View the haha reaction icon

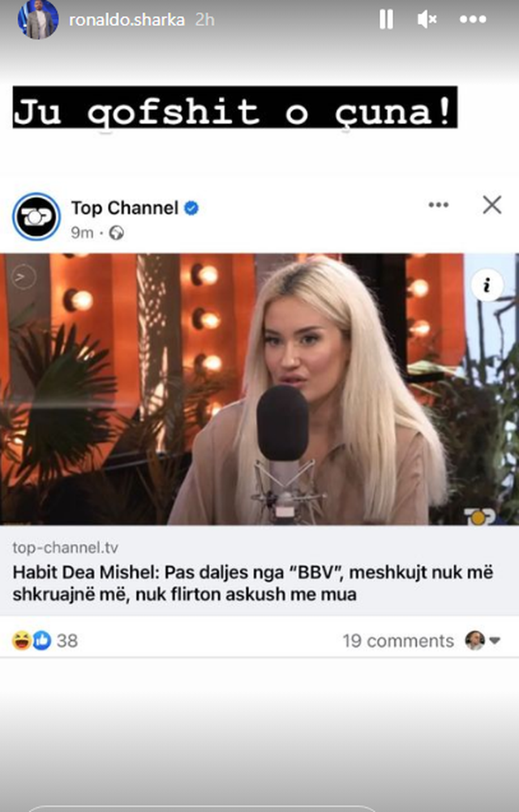pos(21,640)
